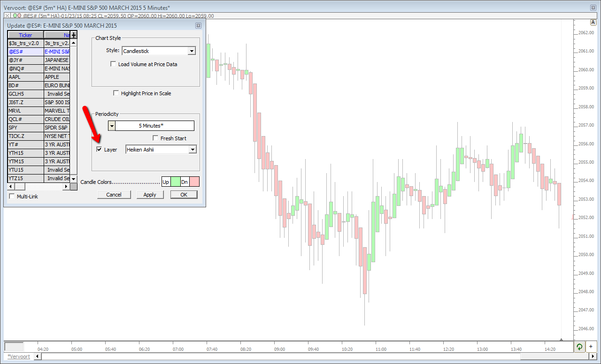Select the YTU15 ticker row

coord(39,170)
